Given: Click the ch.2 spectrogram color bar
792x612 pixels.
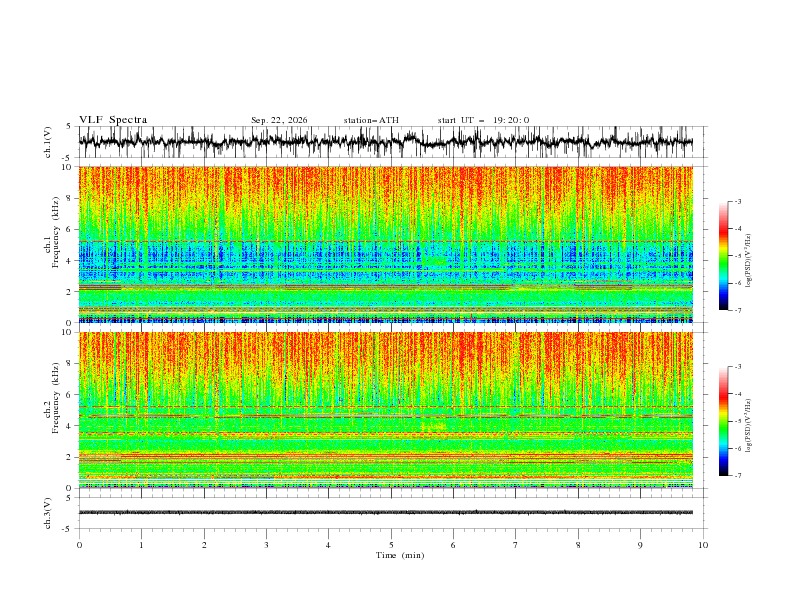Looking at the screenshot, I should (723, 421).
